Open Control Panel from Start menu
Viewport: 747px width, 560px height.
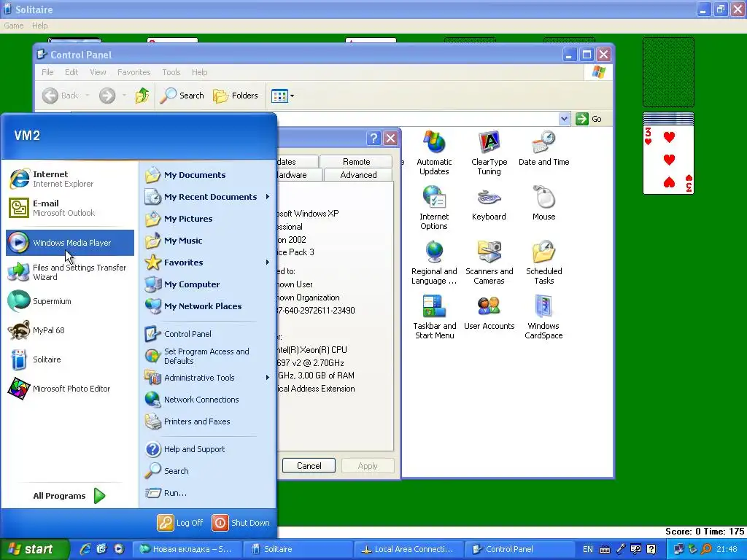[x=208, y=334]
